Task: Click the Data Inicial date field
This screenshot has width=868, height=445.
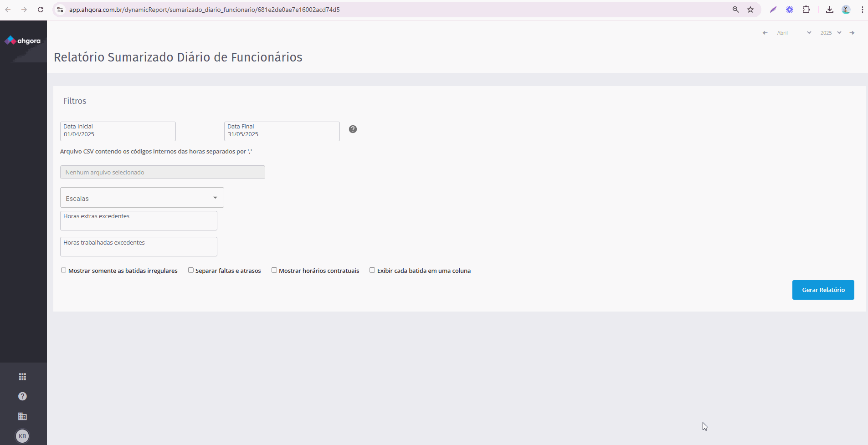Action: 118,132
